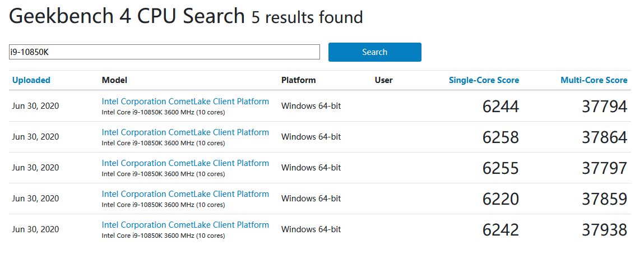Click the 6220 single-core score value
This screenshot has height=258, width=644.
click(x=501, y=199)
